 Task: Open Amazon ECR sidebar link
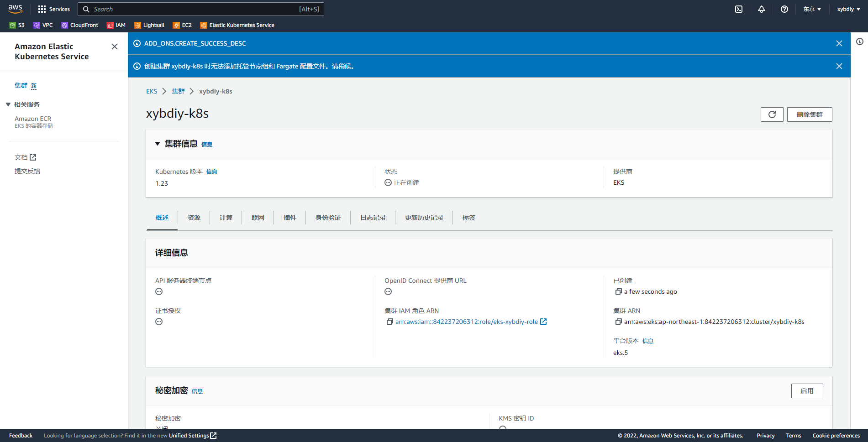[x=33, y=119]
